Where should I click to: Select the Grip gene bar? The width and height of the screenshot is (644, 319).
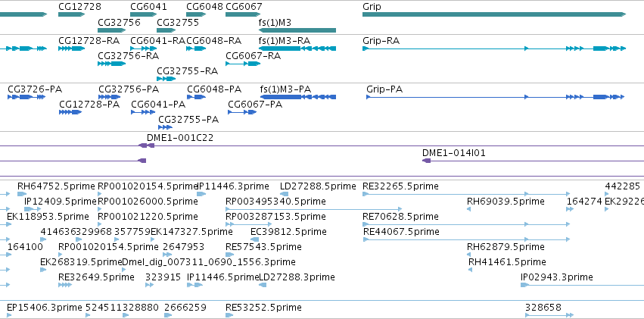(x=494, y=14)
